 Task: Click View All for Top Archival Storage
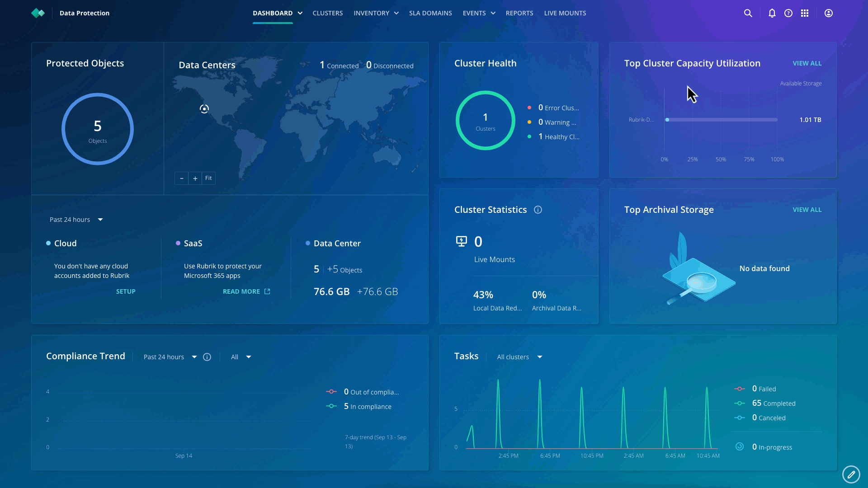point(807,210)
